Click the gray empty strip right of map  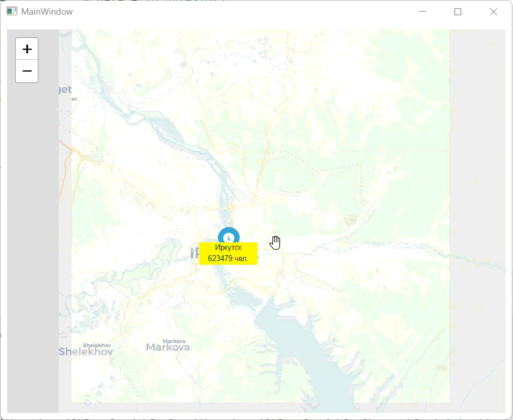[x=477, y=235]
